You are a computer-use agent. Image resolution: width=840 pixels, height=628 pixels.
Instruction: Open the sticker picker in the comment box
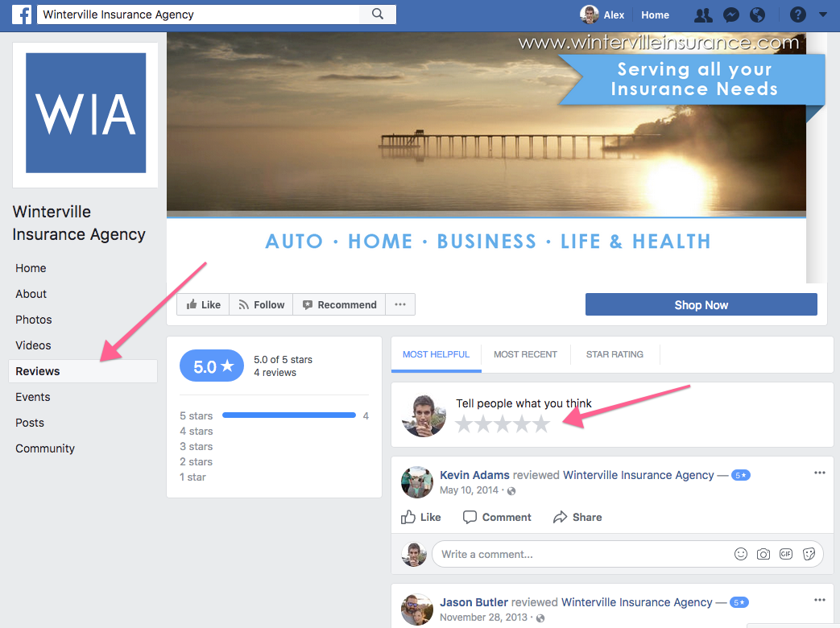point(809,554)
